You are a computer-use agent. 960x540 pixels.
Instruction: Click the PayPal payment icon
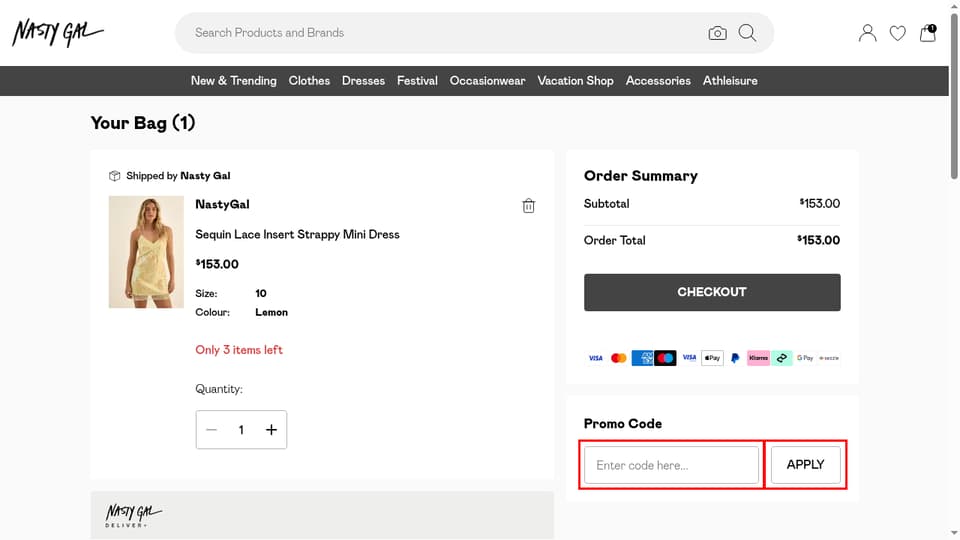click(735, 358)
